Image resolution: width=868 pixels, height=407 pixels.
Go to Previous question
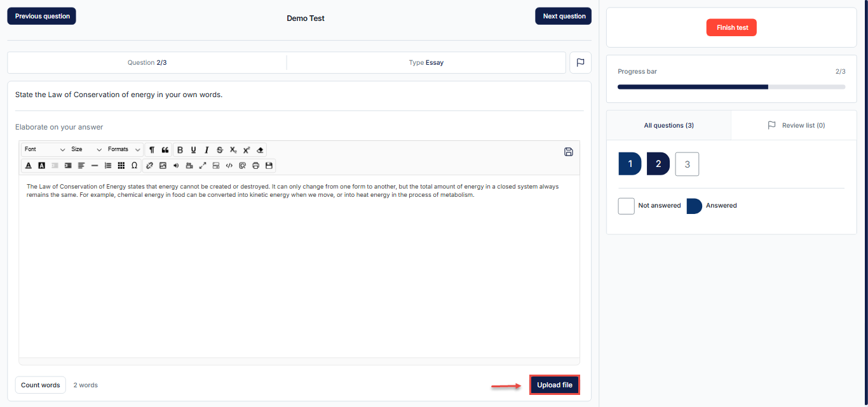(x=42, y=16)
